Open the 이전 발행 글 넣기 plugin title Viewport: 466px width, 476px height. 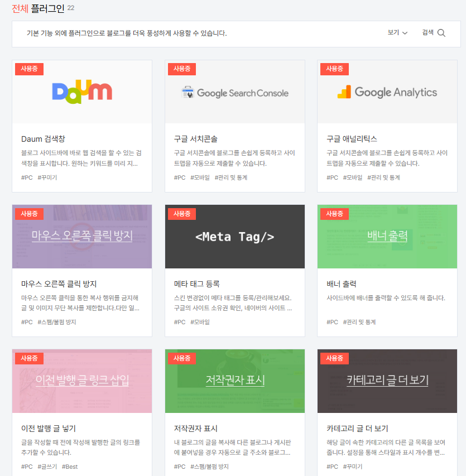49,429
